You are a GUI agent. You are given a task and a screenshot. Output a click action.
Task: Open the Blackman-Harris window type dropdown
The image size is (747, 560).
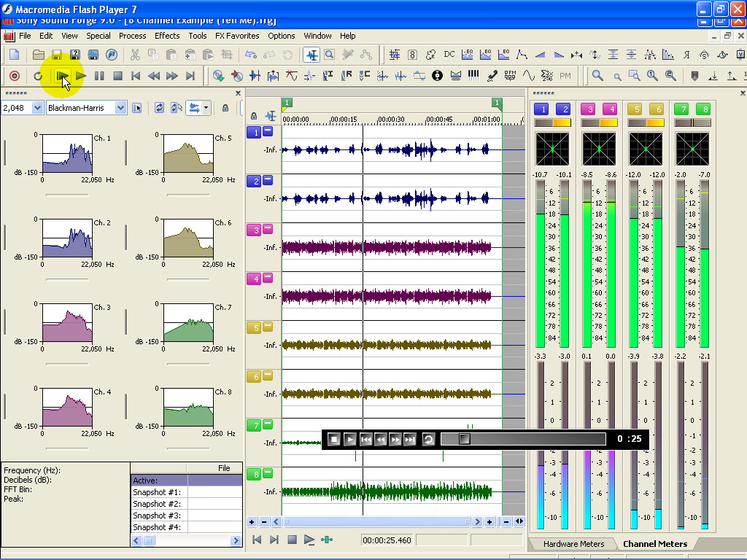pos(120,108)
